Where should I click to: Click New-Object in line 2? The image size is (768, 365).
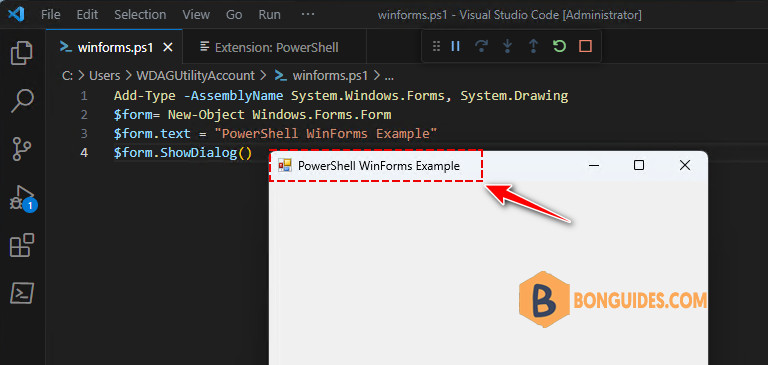click(x=206, y=115)
